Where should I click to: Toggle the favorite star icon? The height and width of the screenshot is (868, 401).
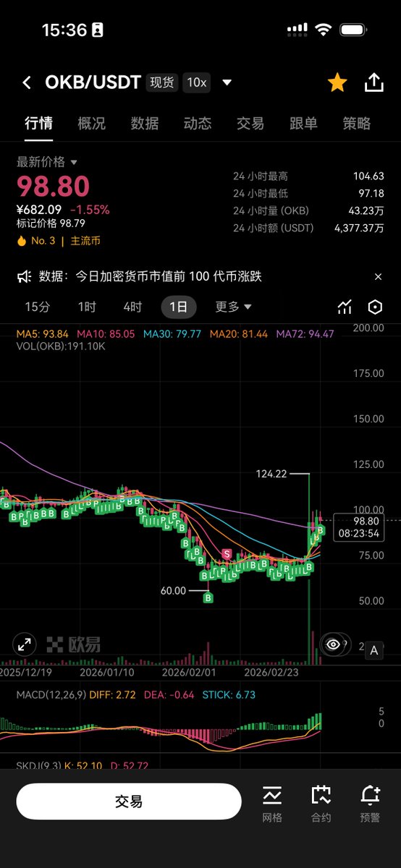pyautogui.click(x=337, y=82)
